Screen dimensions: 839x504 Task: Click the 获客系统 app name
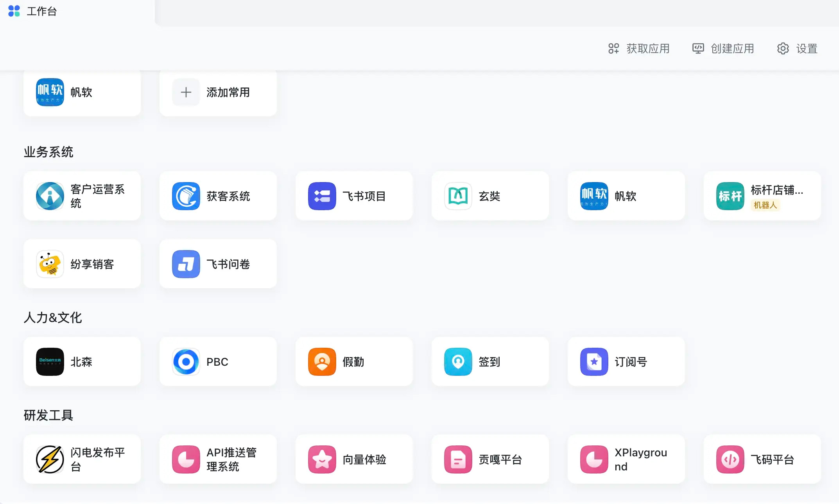[228, 196]
